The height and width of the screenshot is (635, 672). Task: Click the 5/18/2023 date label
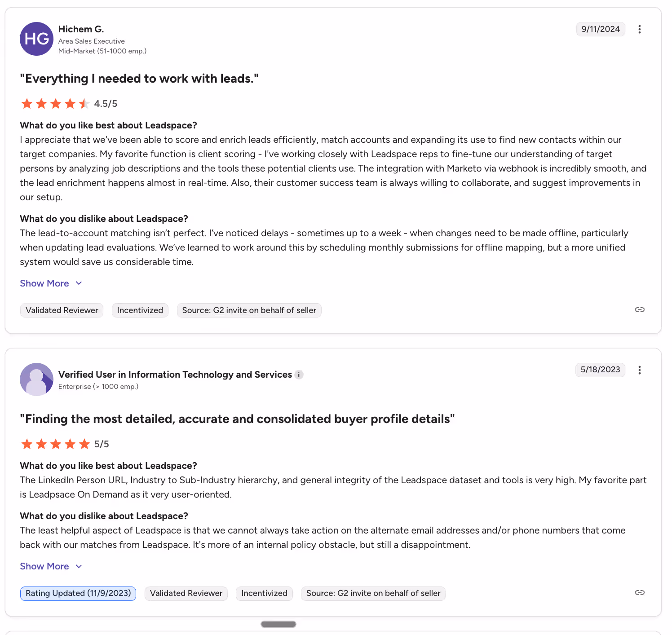[600, 370]
